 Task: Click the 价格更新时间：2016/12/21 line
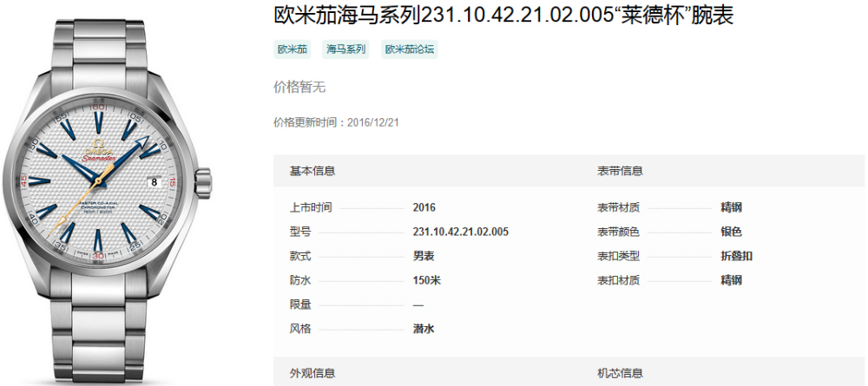(x=336, y=122)
